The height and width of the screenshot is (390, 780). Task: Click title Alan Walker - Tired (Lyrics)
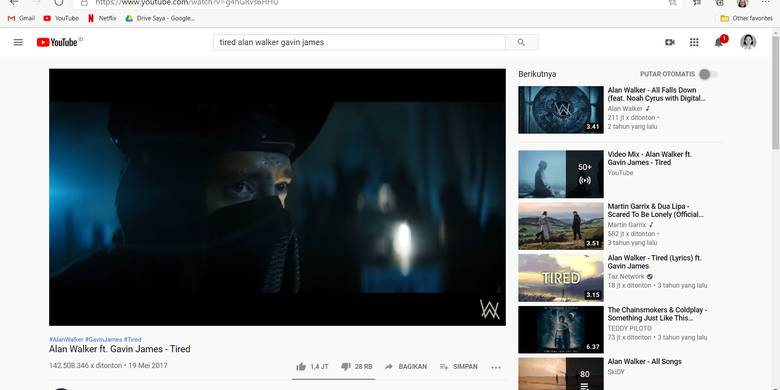click(655, 262)
